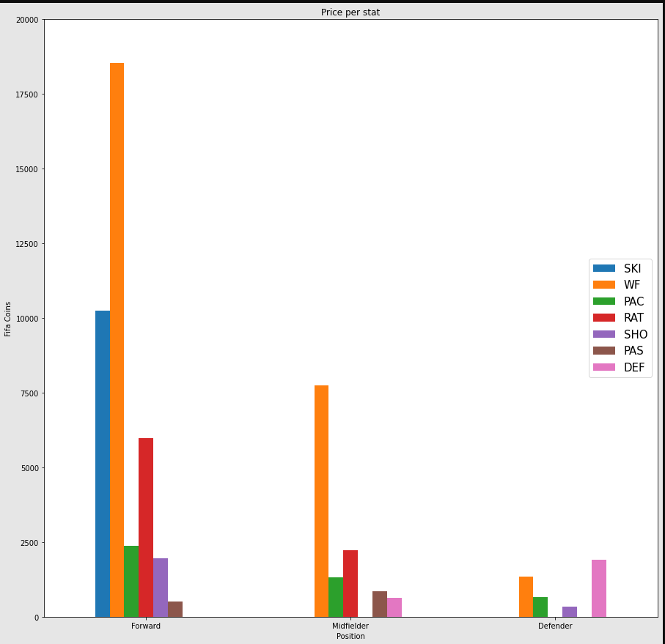The height and width of the screenshot is (644, 665).
Task: Select the "Position" x-axis title
Action: [350, 637]
